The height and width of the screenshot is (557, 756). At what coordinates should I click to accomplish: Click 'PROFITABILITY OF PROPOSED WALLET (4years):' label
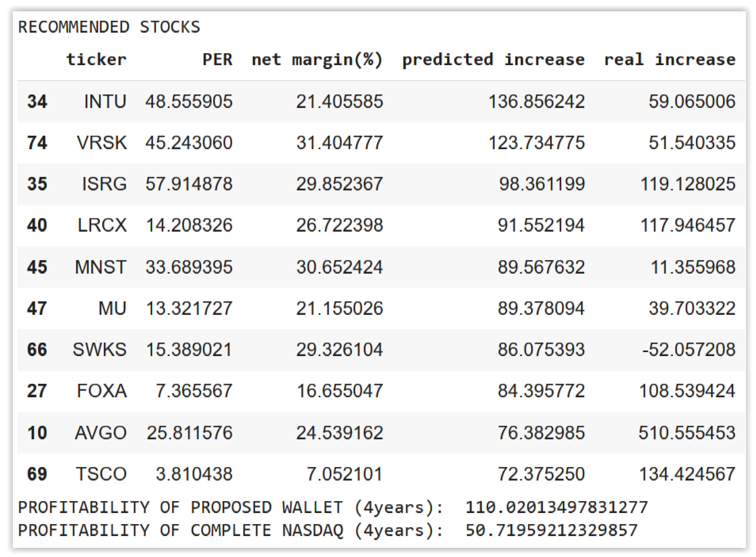tap(231, 508)
